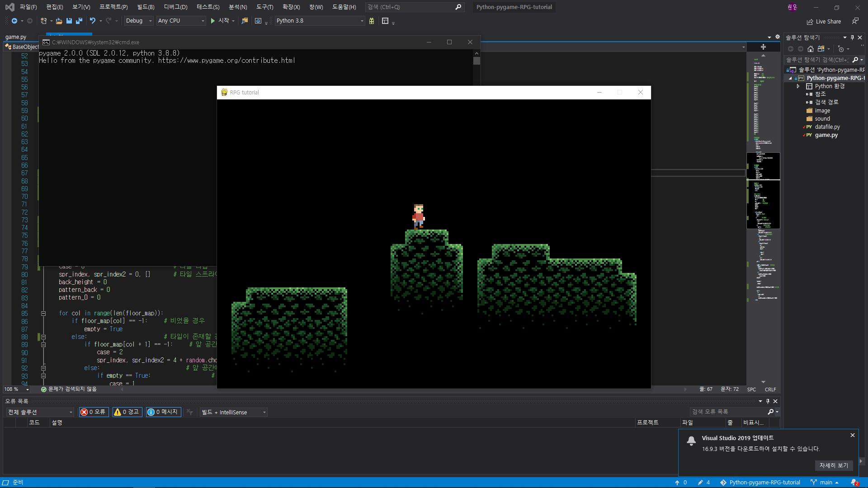Viewport: 868px width, 488px height.
Task: Click the split editor icon above scrollbar
Action: pos(763,47)
